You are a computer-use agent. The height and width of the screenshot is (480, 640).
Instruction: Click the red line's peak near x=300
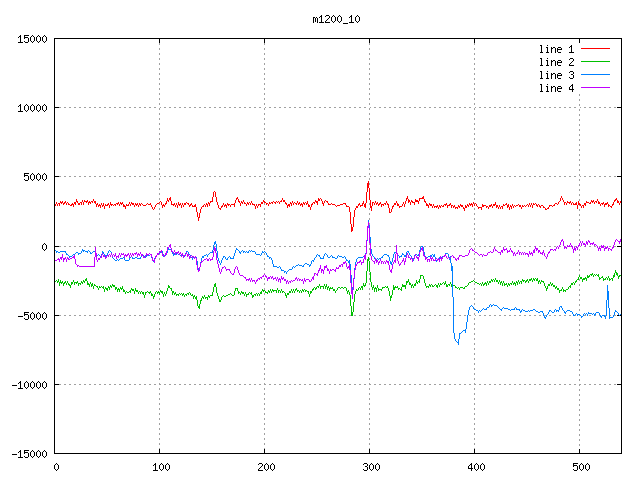click(x=368, y=182)
